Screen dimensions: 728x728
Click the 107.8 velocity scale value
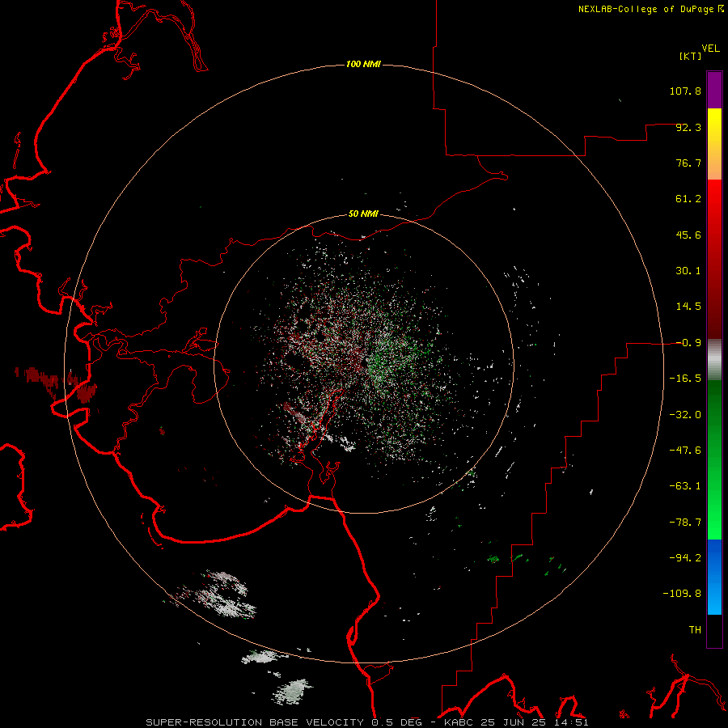[685, 91]
